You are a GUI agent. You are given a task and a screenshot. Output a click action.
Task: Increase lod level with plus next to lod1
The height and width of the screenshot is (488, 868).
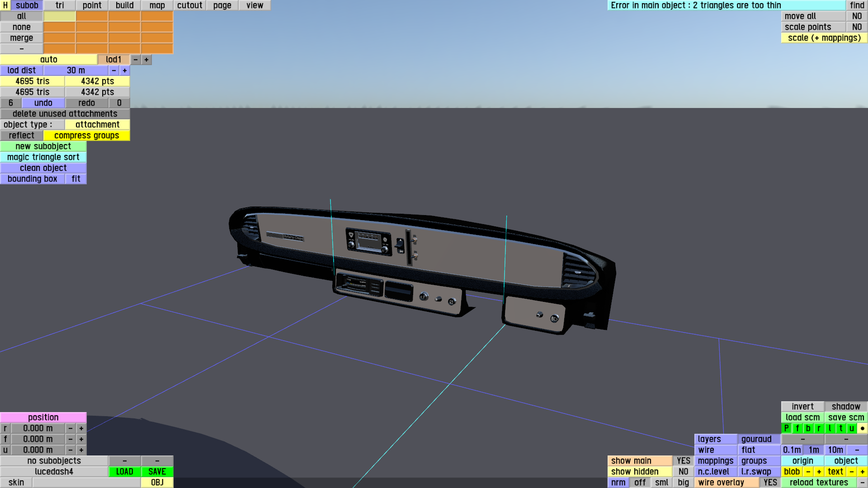146,60
